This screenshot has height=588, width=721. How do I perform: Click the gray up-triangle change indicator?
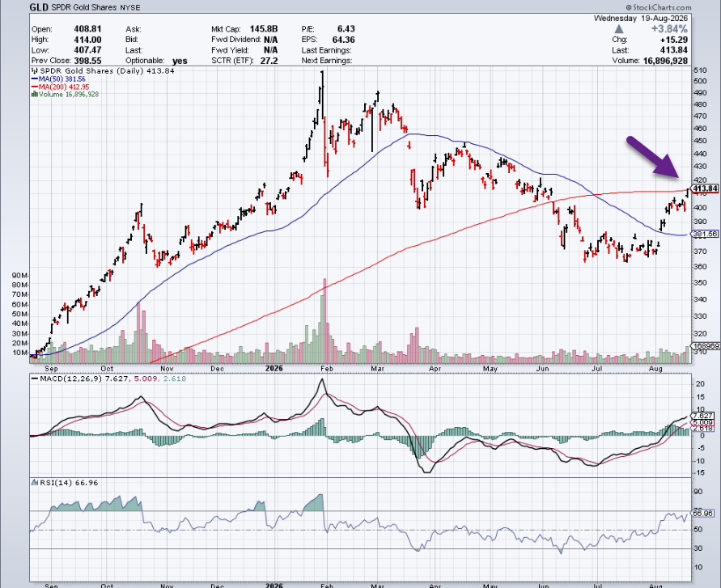pos(619,29)
